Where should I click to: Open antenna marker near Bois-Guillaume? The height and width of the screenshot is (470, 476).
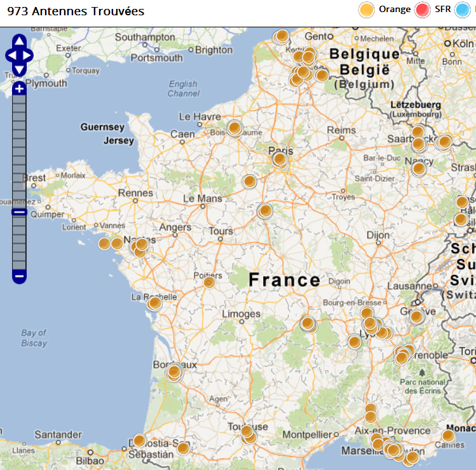(235, 128)
